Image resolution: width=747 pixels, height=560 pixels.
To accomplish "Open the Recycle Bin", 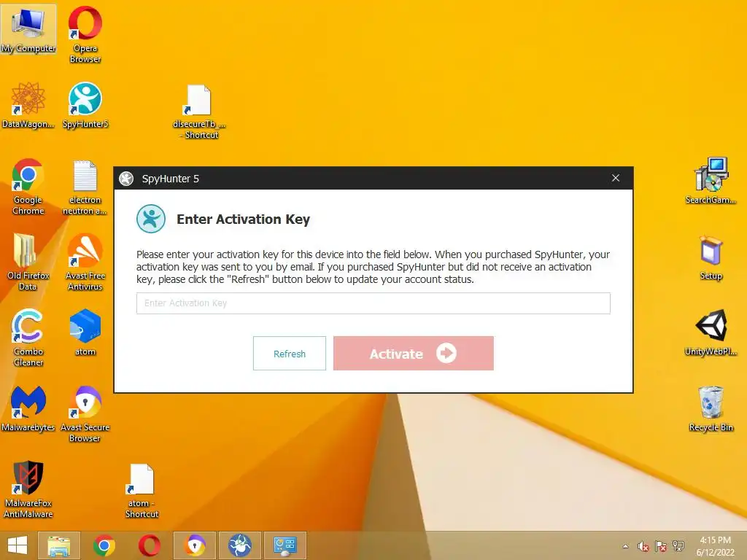I will click(711, 408).
